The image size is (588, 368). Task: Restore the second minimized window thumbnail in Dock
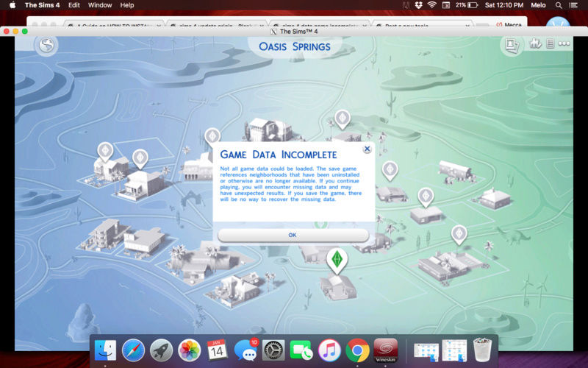454,350
